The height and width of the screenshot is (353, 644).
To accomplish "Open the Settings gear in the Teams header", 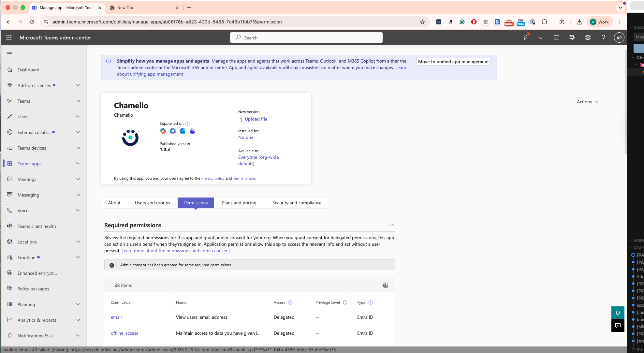I will (588, 37).
